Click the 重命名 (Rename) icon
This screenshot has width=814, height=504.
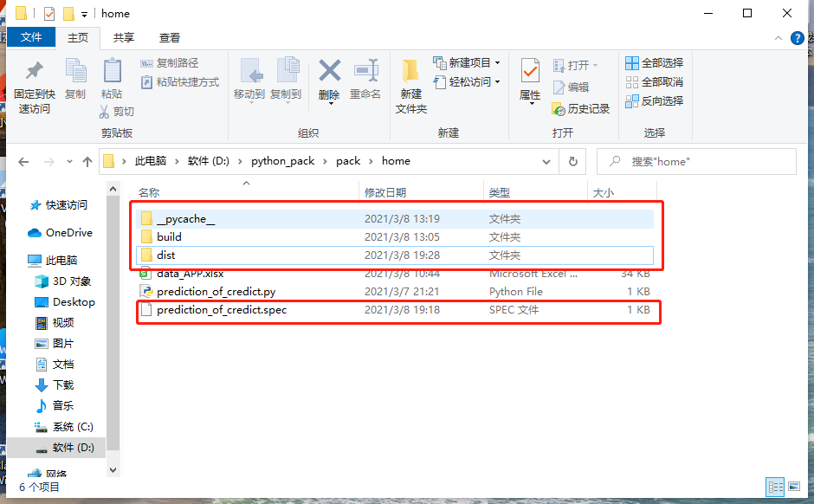[x=365, y=80]
